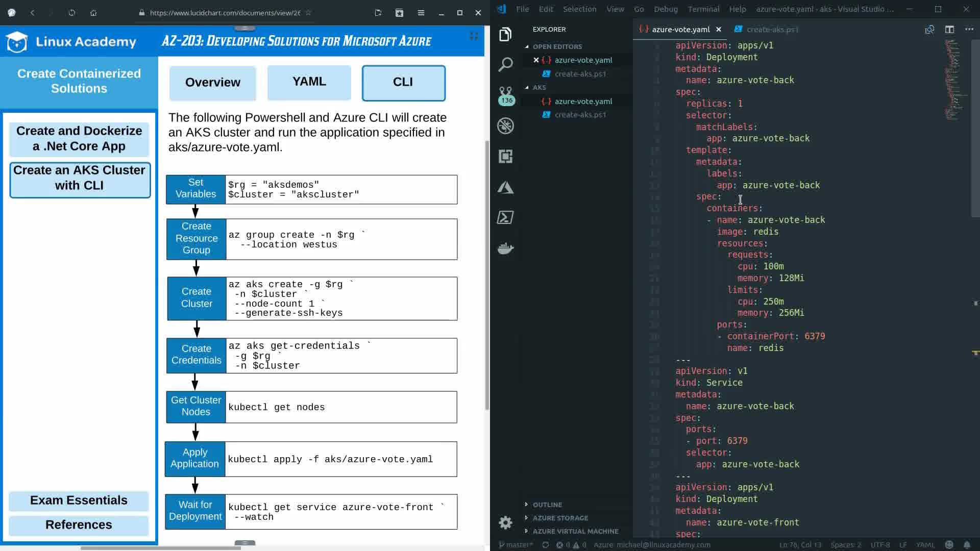Image resolution: width=980 pixels, height=551 pixels.
Task: Open Manage settings gear icon
Action: click(505, 522)
